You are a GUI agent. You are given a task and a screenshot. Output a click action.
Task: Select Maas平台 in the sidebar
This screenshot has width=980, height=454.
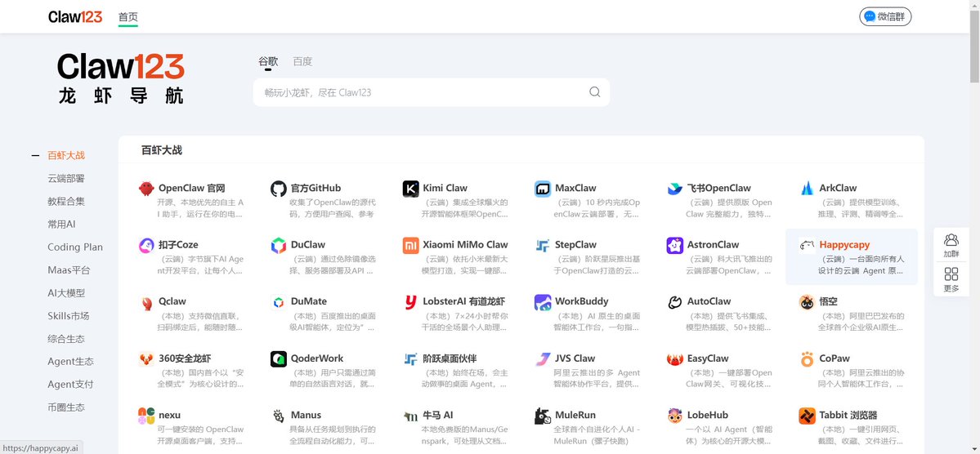pyautogui.click(x=69, y=270)
